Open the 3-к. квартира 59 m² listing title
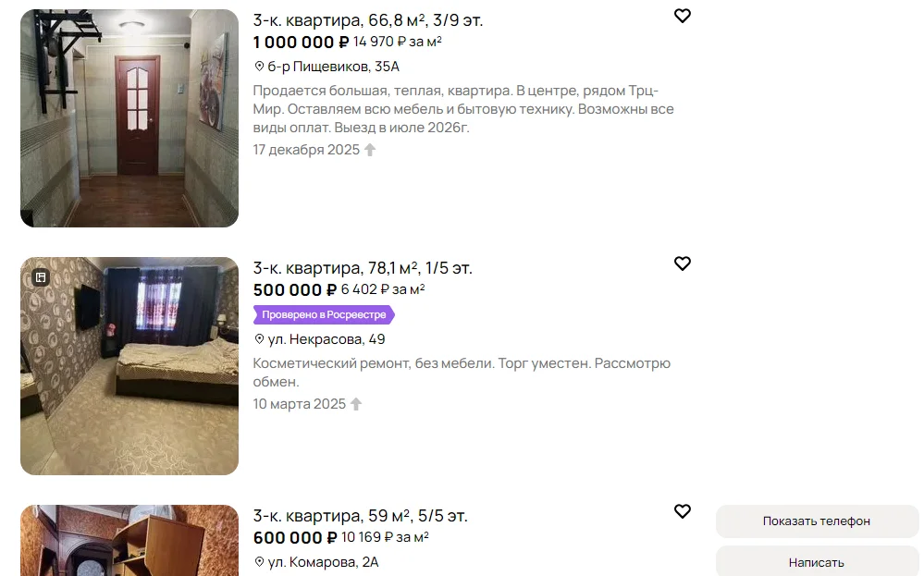This screenshot has height=576, width=924. 360,516
